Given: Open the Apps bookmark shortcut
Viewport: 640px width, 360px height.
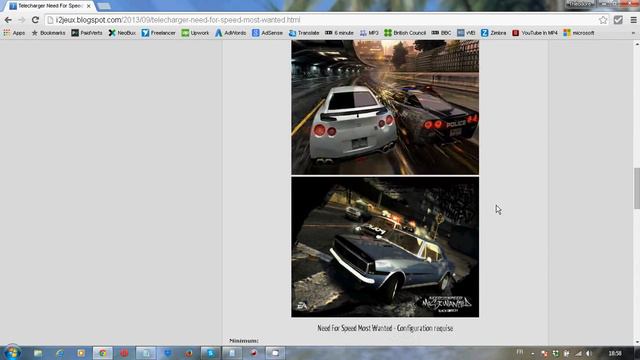Looking at the screenshot, I should [x=14, y=33].
